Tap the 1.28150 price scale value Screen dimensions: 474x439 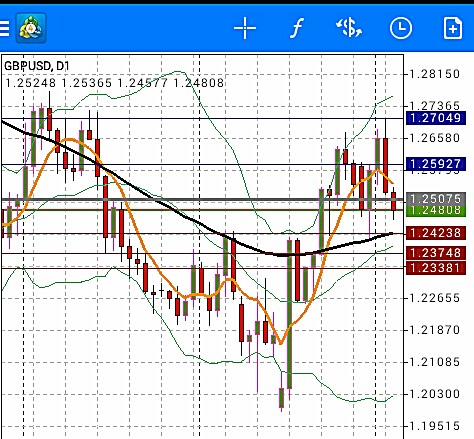[x=434, y=74]
